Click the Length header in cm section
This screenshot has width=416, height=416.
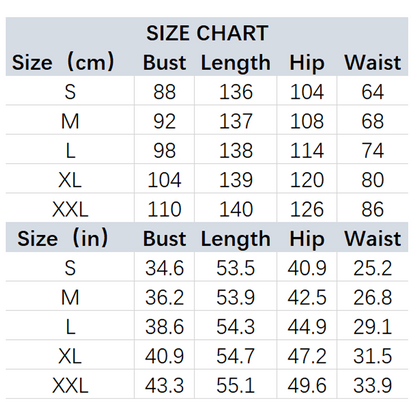coord(236,63)
